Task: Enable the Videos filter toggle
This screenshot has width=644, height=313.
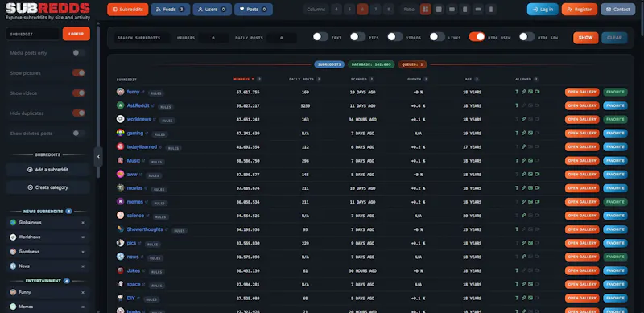Action: click(395, 37)
